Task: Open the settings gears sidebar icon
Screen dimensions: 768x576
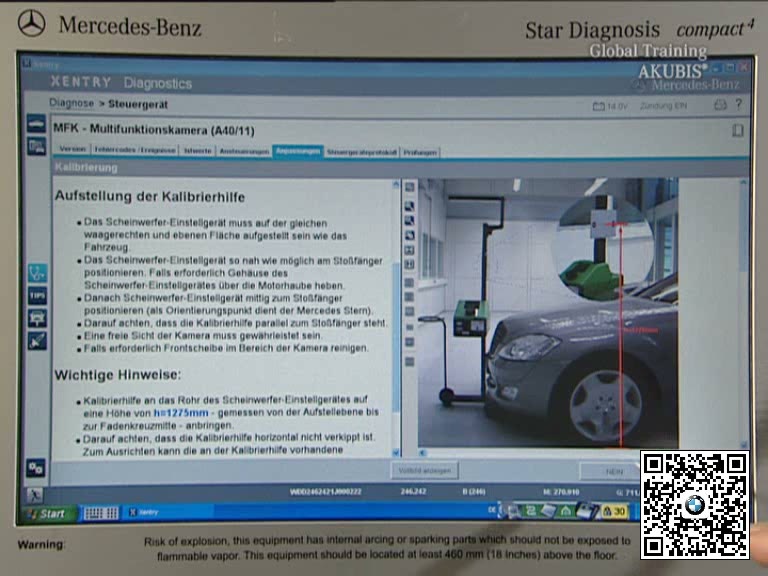Action: point(36,468)
